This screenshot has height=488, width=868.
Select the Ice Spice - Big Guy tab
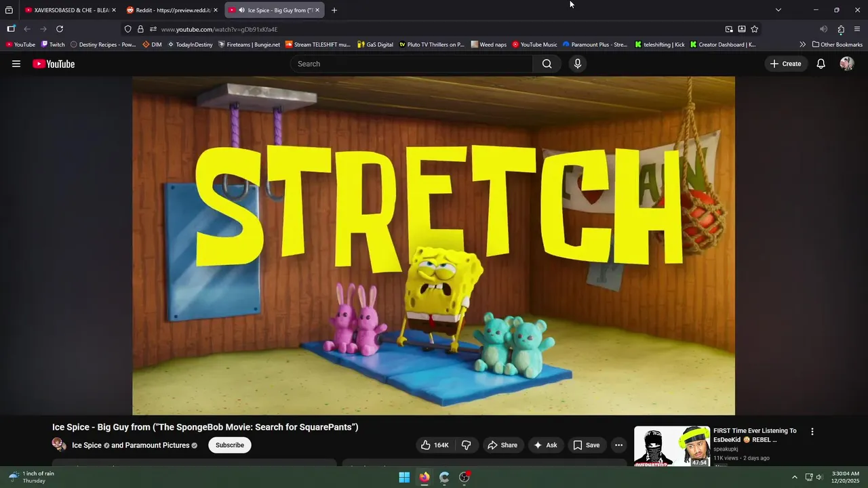click(x=275, y=10)
